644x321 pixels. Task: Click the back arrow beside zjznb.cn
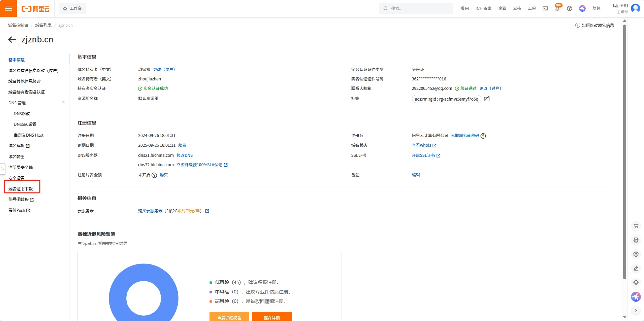click(x=12, y=40)
